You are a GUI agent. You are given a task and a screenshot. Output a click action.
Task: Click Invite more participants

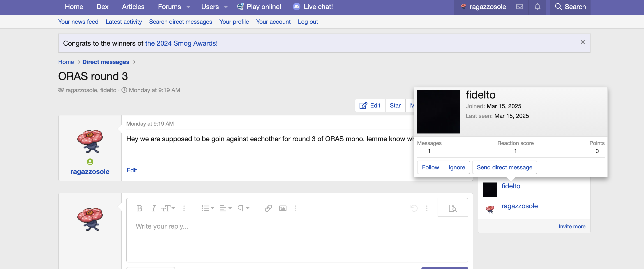572,227
